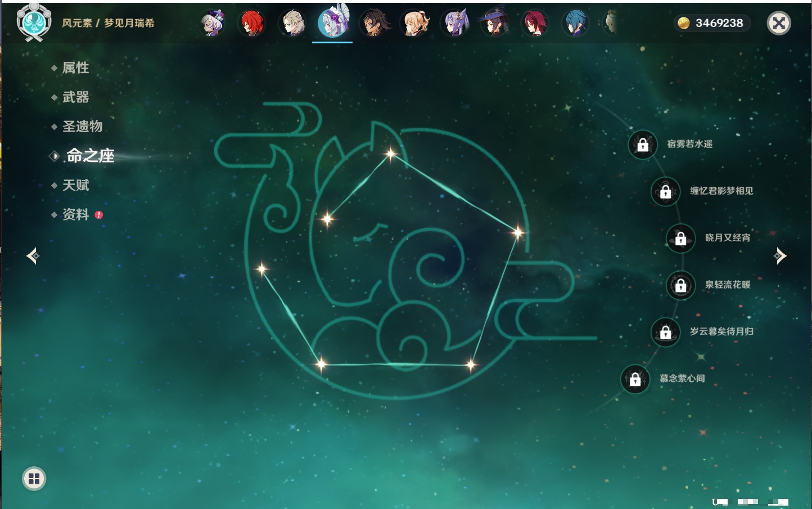Screen dimensions: 812x509
Task: Select the dark crimson-haired character portrait
Action: point(535,23)
